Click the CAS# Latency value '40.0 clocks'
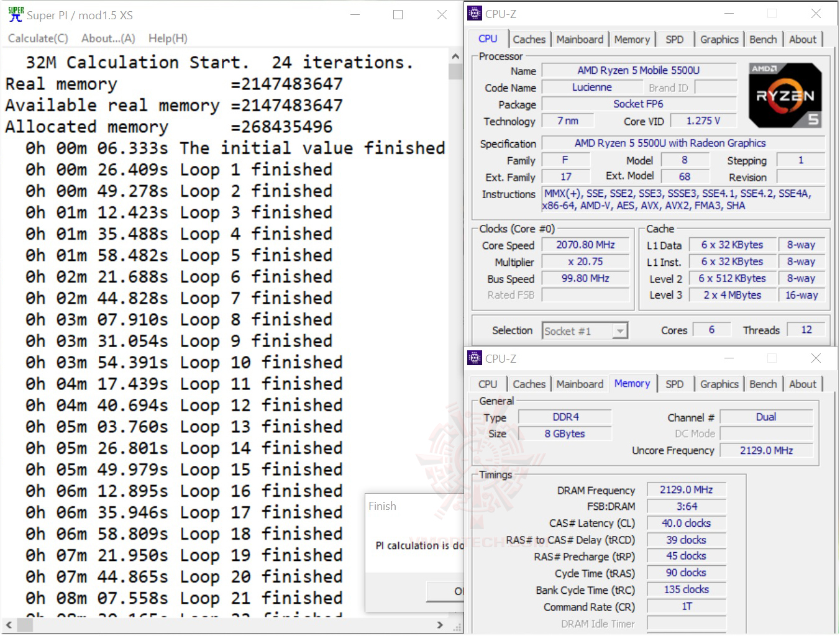The height and width of the screenshot is (636, 840). (687, 523)
